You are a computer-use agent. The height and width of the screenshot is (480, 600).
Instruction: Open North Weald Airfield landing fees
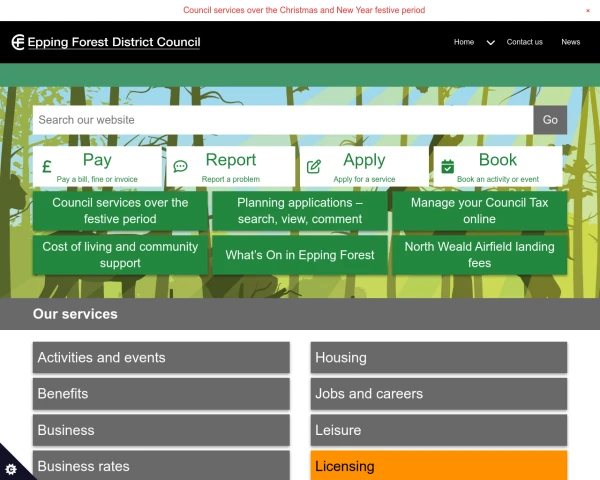pyautogui.click(x=479, y=255)
